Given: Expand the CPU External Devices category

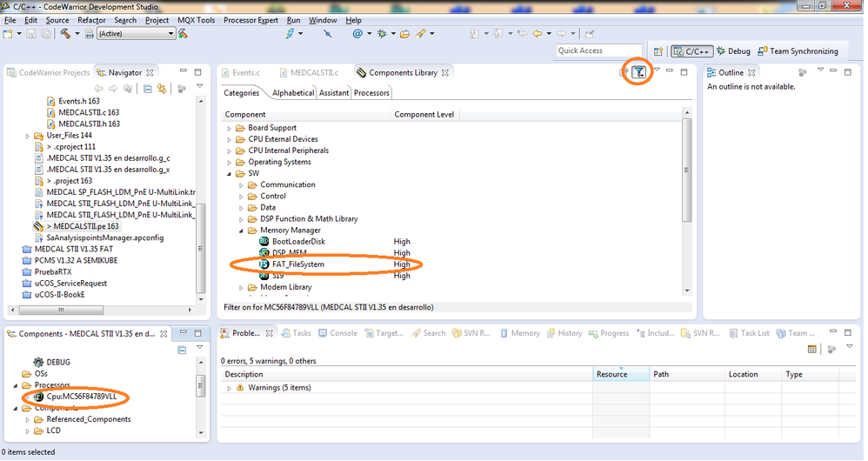Looking at the screenshot, I should 230,140.
